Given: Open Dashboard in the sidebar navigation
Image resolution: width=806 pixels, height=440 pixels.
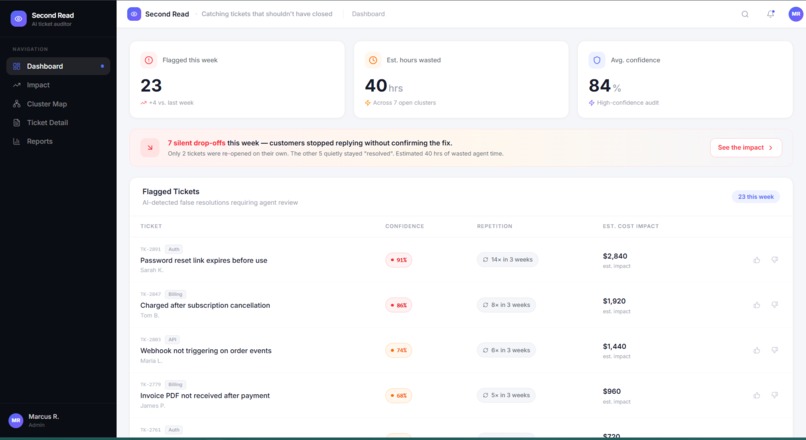Looking at the screenshot, I should 58,66.
